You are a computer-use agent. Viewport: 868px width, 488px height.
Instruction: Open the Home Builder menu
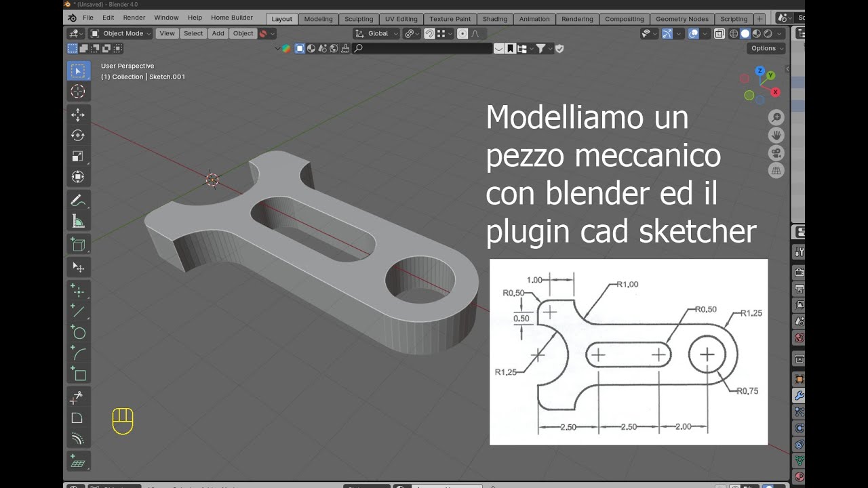tap(232, 18)
